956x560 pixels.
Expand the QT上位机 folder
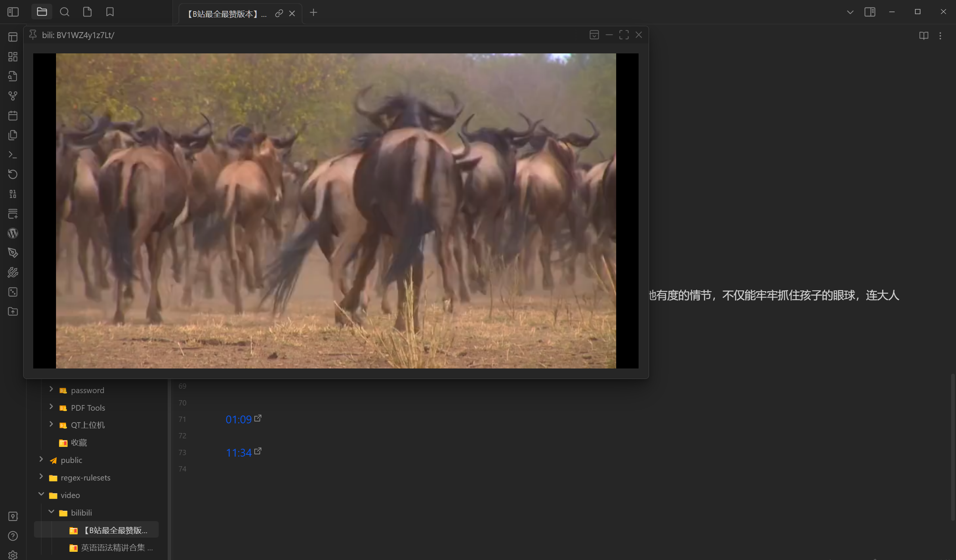click(x=51, y=424)
